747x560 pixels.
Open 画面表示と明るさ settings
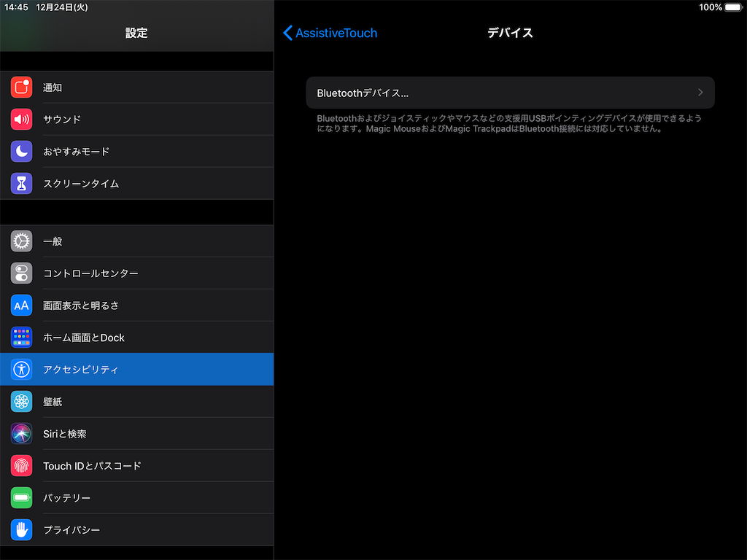click(136, 306)
